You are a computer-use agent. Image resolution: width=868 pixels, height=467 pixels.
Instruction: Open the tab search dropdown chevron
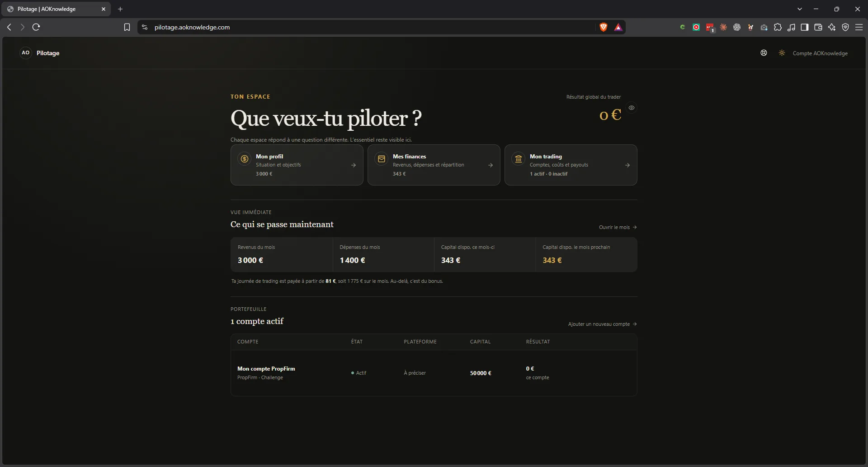[x=800, y=9]
